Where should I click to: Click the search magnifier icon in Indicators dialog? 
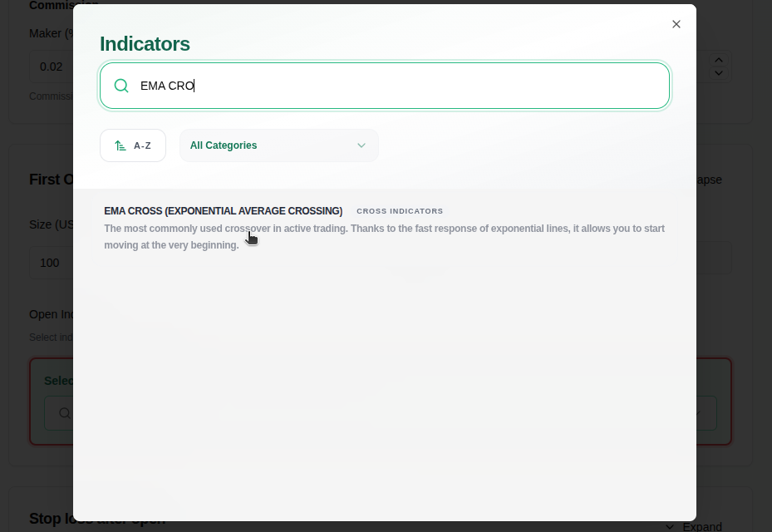click(x=121, y=86)
